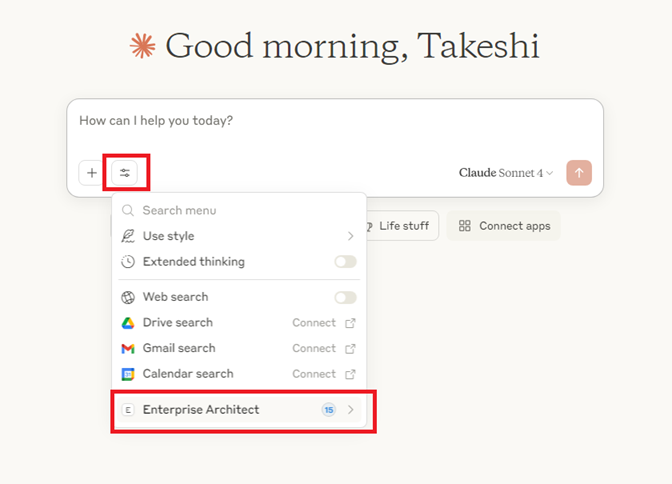Viewport: 672px width, 484px height.
Task: Expand Enterprise Architect submenu chevron
Action: click(351, 410)
